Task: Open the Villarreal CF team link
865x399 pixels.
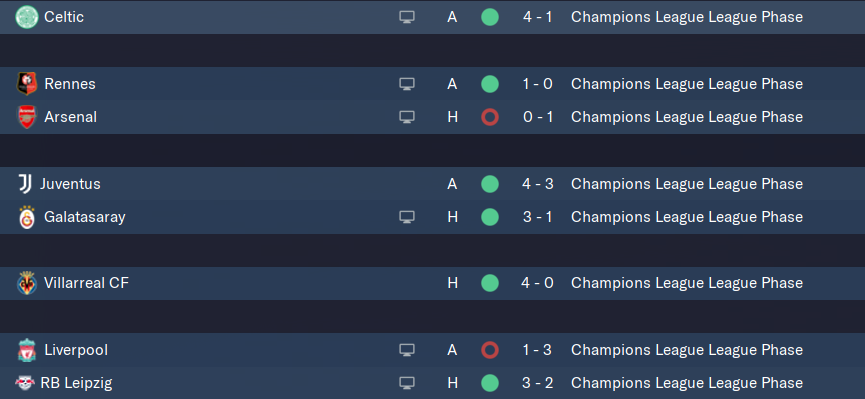Action: tap(87, 283)
